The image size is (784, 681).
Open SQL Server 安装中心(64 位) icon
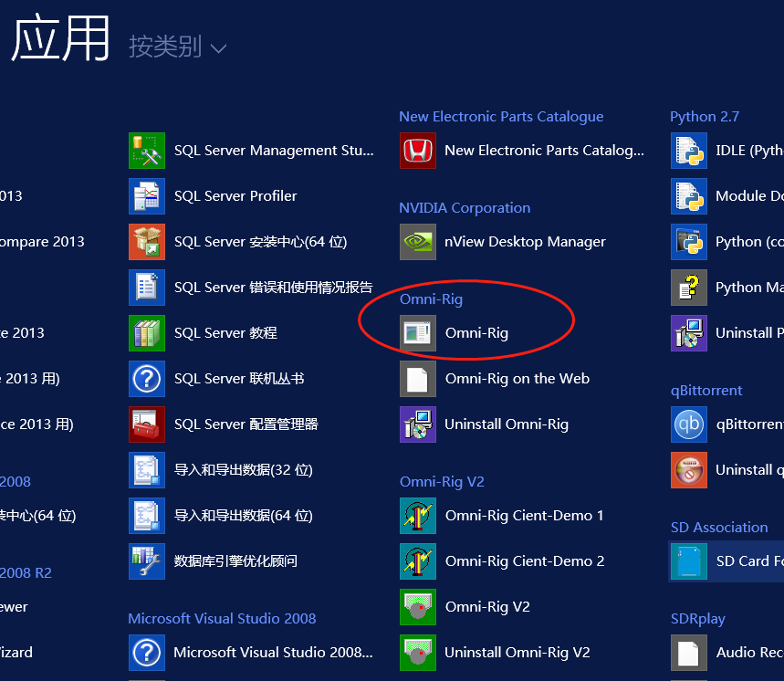pyautogui.click(x=147, y=242)
